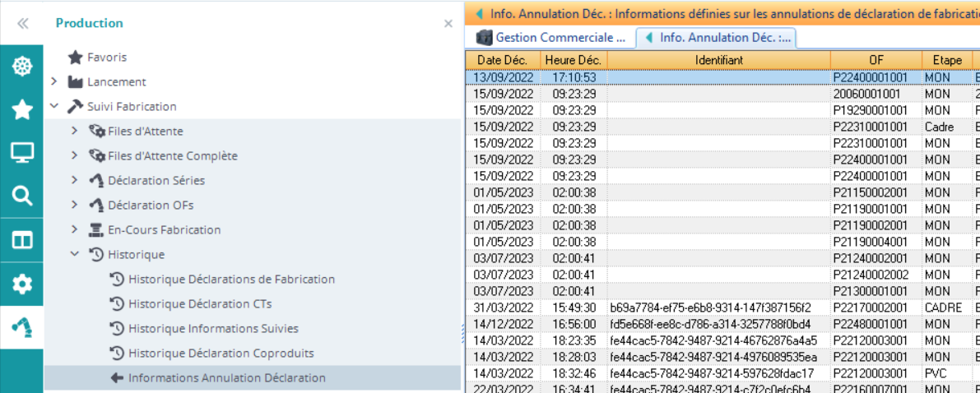The image size is (980, 393).
Task: Expand the Lancement tree node
Action: coord(54,82)
